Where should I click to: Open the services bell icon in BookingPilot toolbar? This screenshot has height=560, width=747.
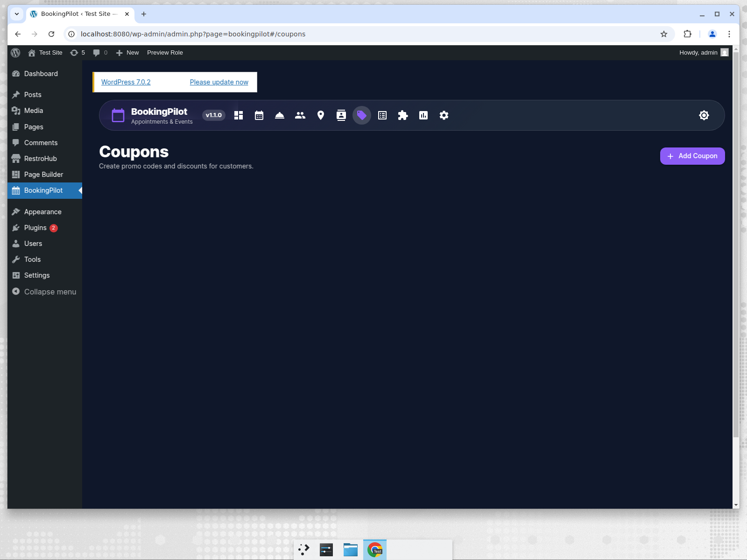[x=280, y=115]
